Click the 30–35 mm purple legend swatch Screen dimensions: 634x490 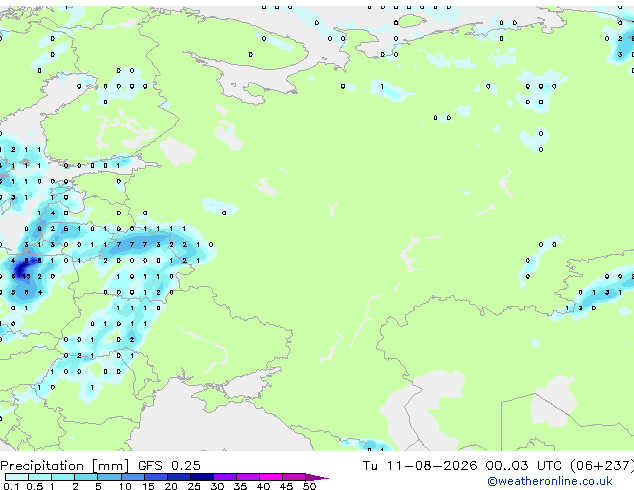point(224,477)
